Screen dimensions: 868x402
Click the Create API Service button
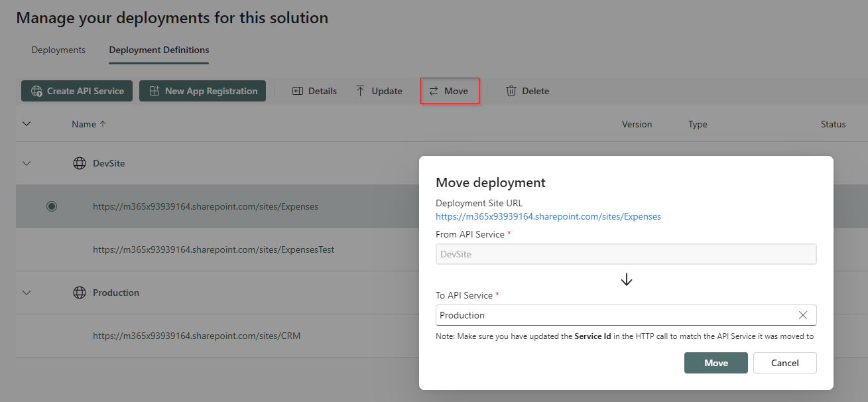pos(77,91)
